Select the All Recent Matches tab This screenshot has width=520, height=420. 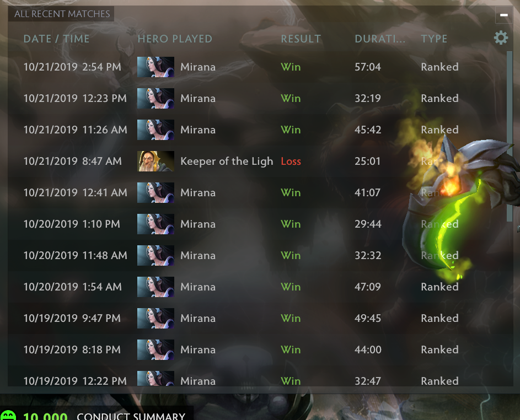62,14
